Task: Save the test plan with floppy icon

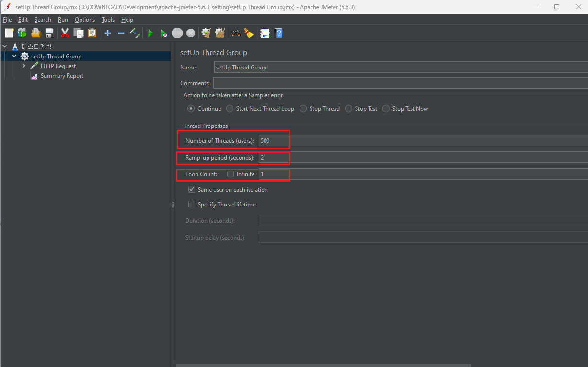Action: 49,33
